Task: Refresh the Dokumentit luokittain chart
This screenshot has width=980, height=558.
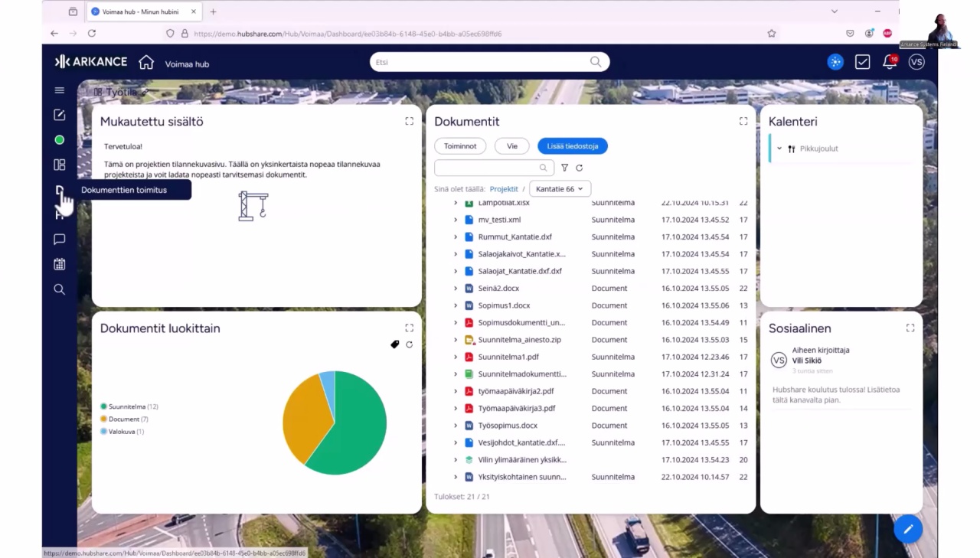Action: tap(409, 344)
